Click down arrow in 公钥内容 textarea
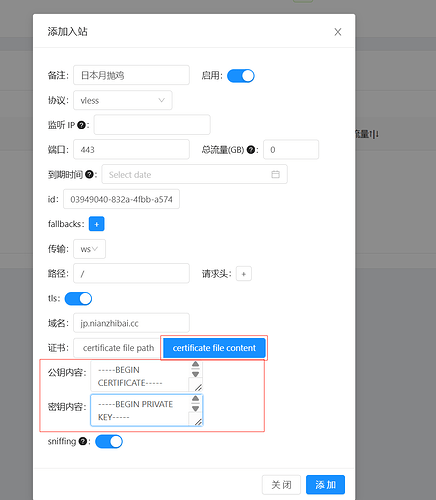The image size is (436, 500). pyautogui.click(x=196, y=374)
